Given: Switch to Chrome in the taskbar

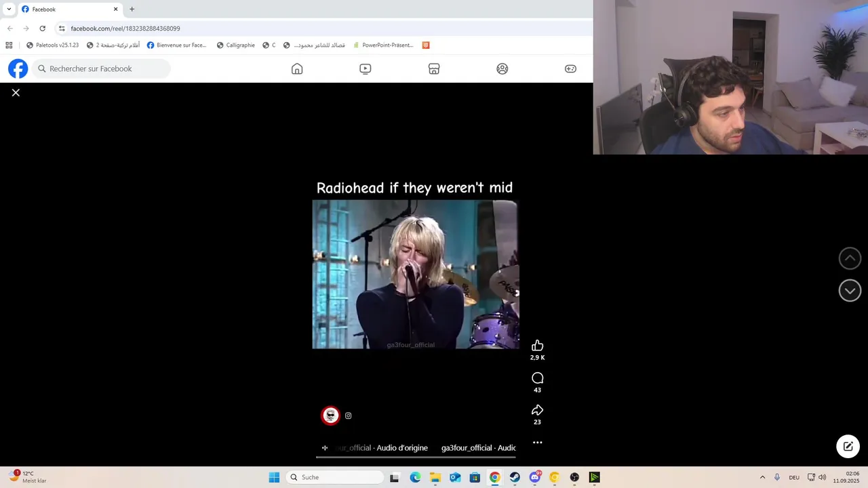Looking at the screenshot, I should click(495, 477).
